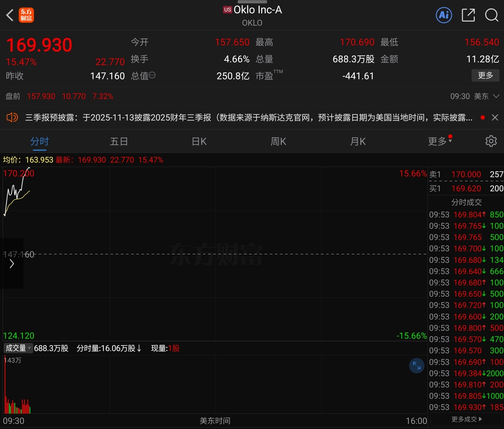Tap the 总值 info icon
This screenshot has height=429, width=504.
click(152, 75)
